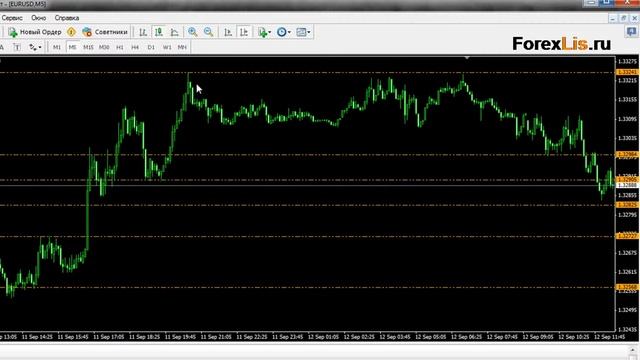Click the 12 Sep 06:25 time label
640x360 pixels.
tap(467, 337)
